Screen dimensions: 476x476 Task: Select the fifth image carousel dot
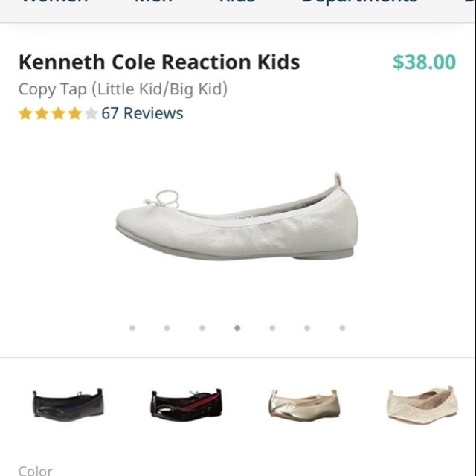coord(272,327)
